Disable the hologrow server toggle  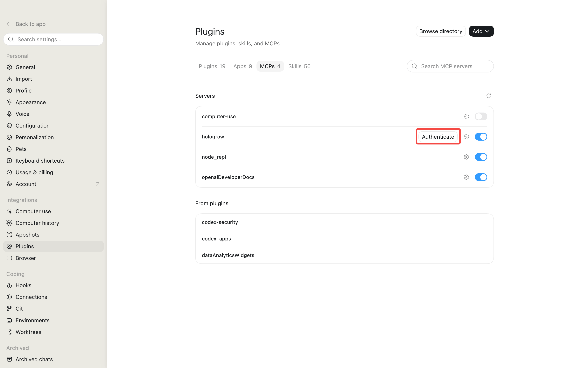pyautogui.click(x=481, y=136)
